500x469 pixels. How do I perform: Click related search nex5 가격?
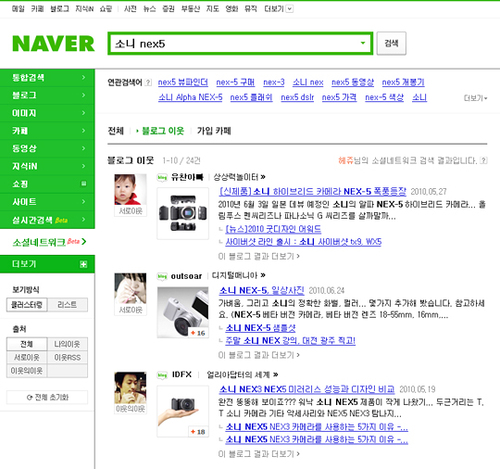pos(339,97)
